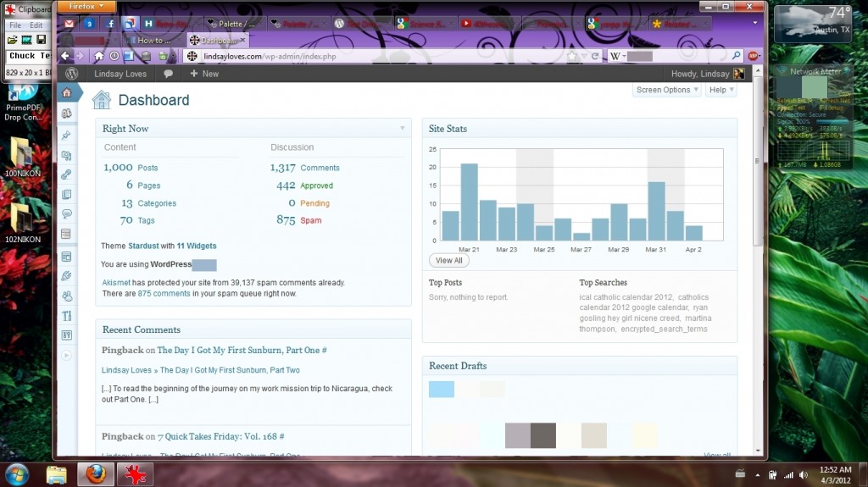The image size is (868, 487).
Task: Click the Firefox home button
Action: [98, 56]
